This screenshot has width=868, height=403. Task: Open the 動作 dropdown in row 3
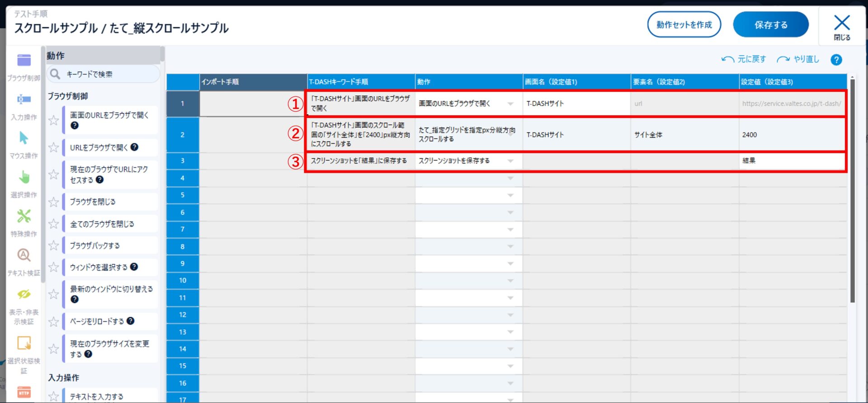coord(510,161)
